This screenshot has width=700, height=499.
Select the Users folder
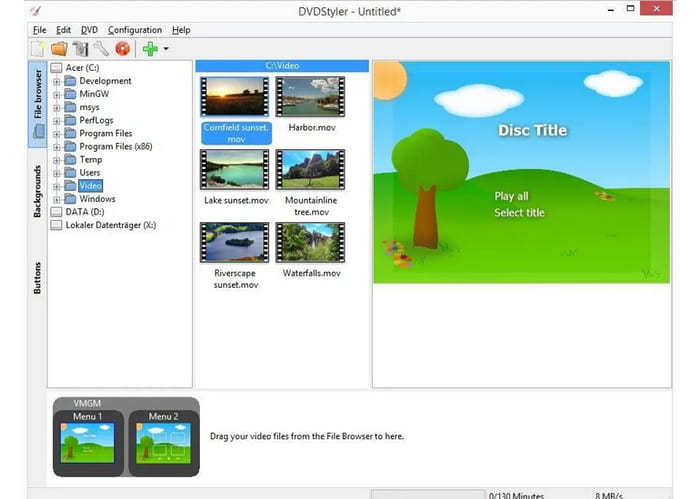coord(90,172)
